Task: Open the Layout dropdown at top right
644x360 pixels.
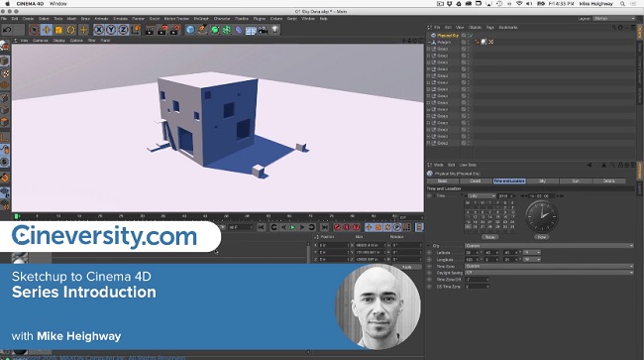Action: tap(614, 19)
